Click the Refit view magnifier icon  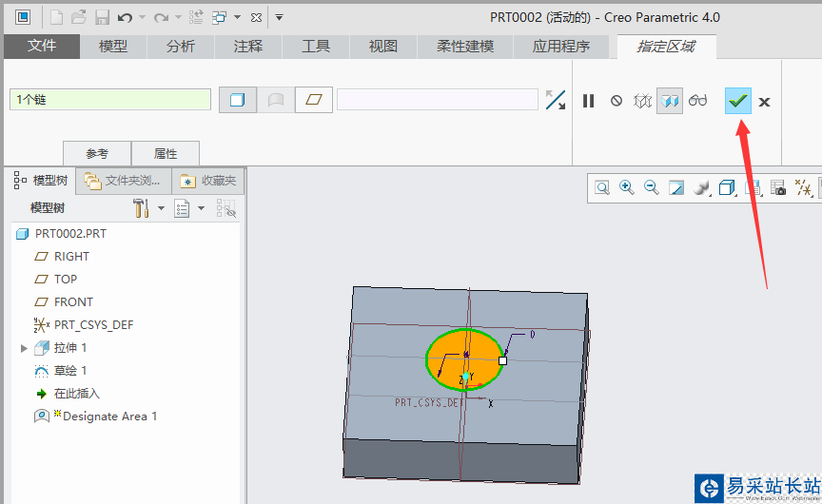(x=602, y=187)
